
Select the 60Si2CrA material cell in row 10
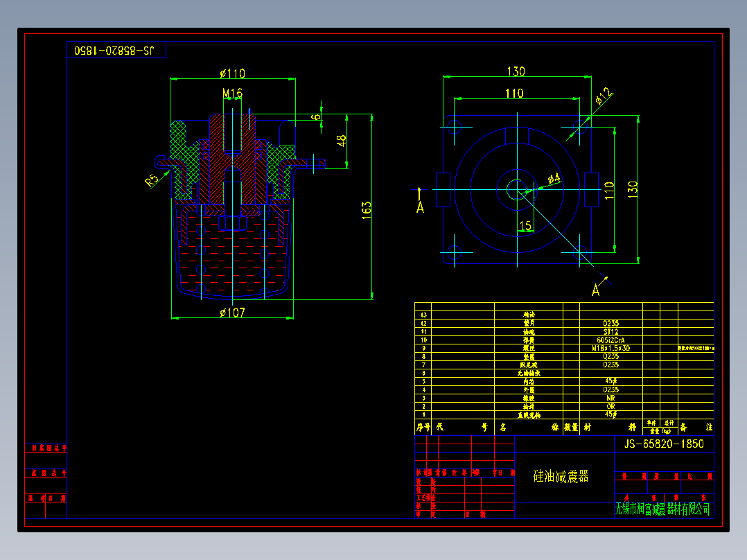(610, 340)
